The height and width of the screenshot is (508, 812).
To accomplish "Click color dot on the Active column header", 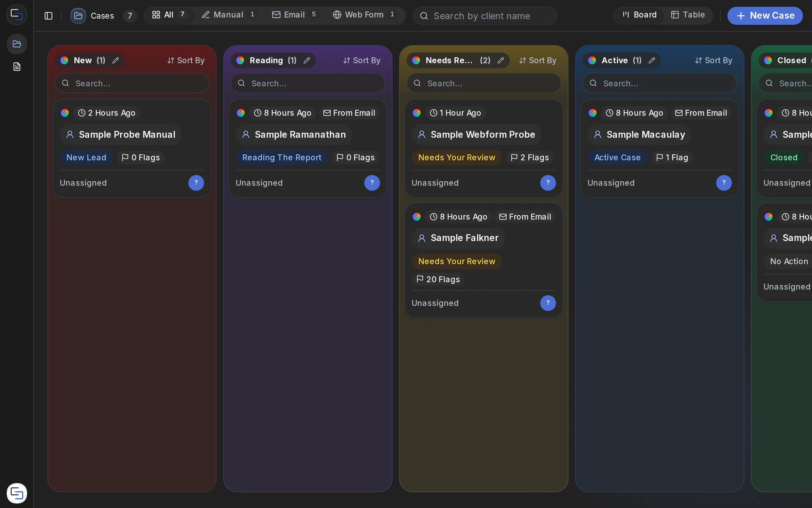I will click(x=592, y=60).
